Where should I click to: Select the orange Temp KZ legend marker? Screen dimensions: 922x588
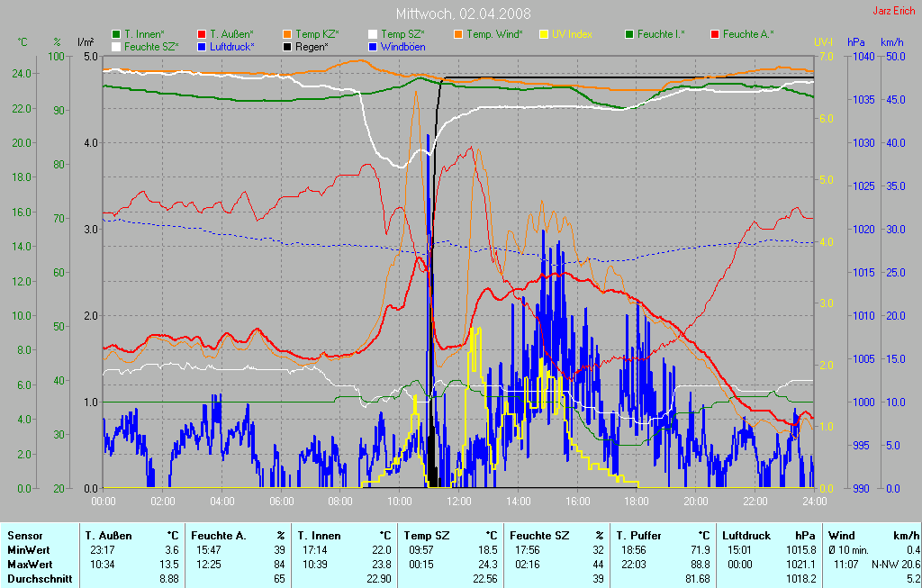pyautogui.click(x=287, y=33)
